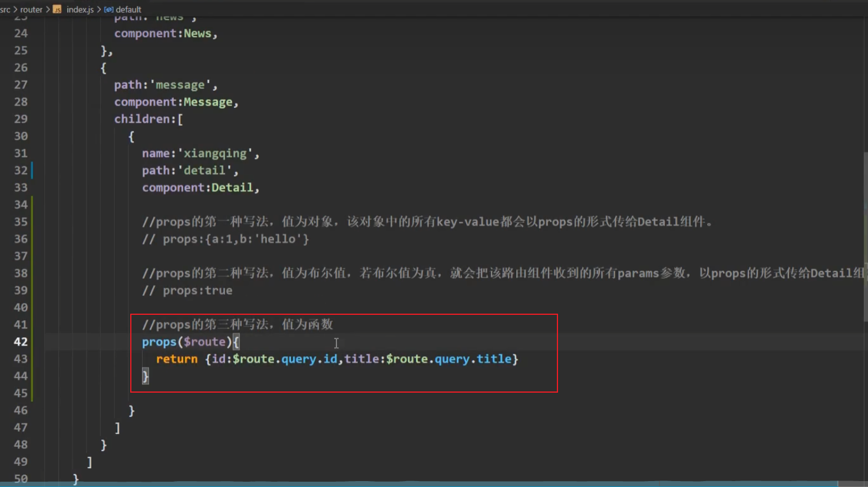The width and height of the screenshot is (868, 487).
Task: Click component:Detail code text
Action: click(200, 187)
